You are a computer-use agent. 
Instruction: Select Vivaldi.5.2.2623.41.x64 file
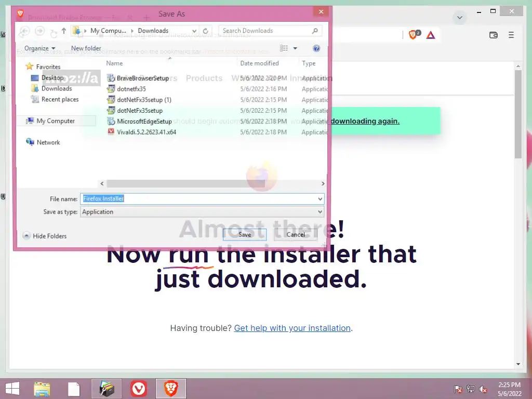pos(147,132)
